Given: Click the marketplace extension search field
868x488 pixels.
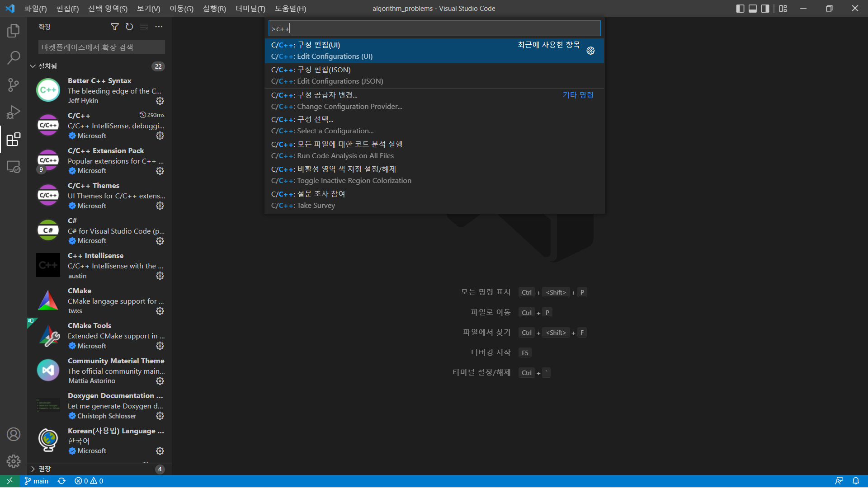Looking at the screenshot, I should click(101, 47).
